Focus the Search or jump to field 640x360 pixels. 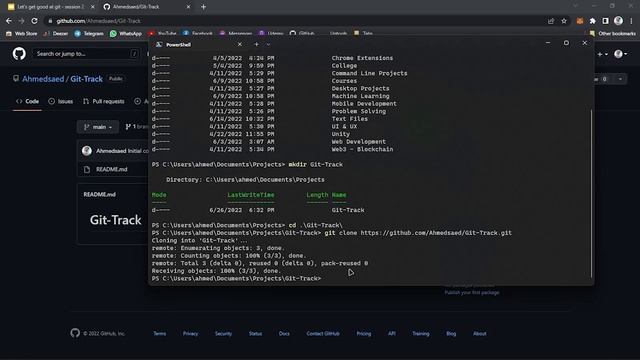tap(86, 53)
